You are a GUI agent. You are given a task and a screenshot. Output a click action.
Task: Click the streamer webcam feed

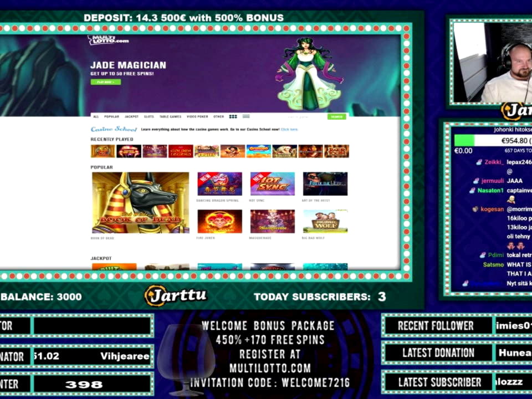(493, 63)
